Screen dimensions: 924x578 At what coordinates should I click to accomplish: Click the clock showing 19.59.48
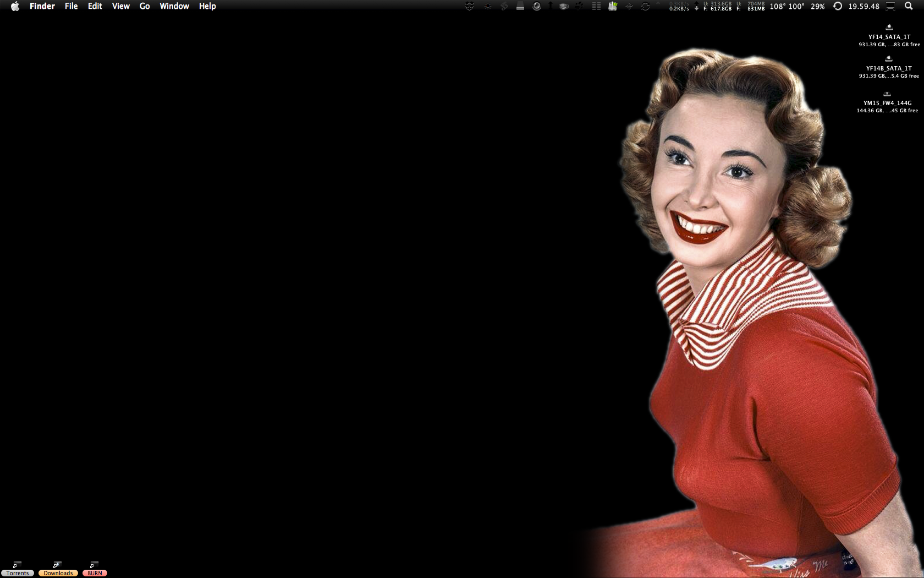click(x=864, y=6)
